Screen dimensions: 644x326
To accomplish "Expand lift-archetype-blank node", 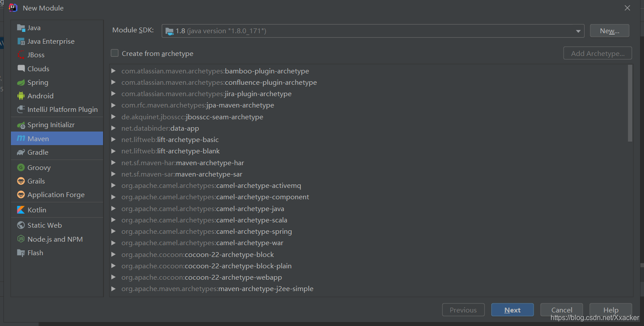I will [x=114, y=151].
